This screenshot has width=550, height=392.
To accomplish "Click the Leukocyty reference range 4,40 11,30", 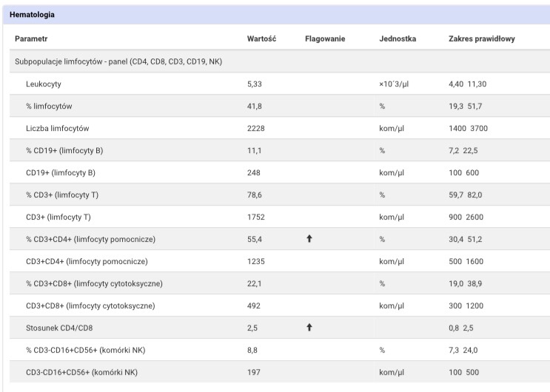I will point(467,84).
